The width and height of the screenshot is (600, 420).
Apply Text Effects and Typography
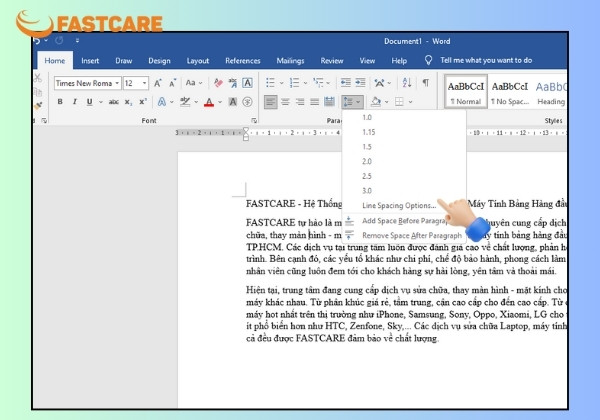pyautogui.click(x=162, y=102)
